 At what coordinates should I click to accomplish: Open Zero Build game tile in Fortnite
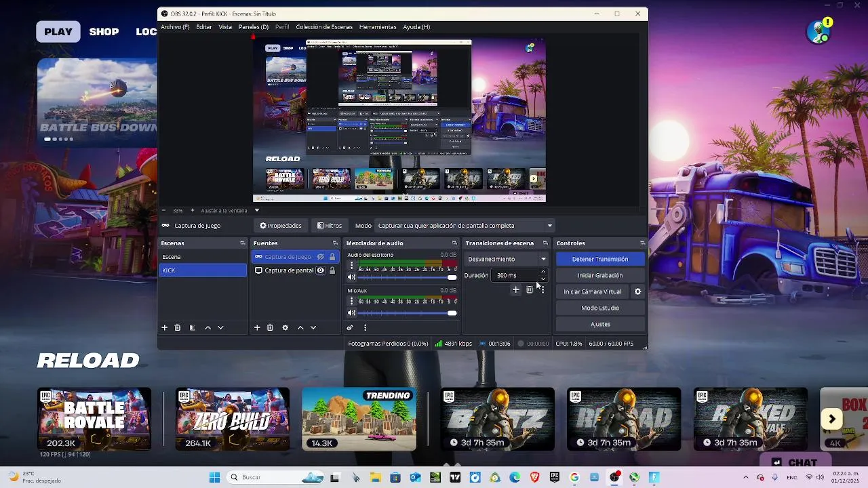pos(232,419)
